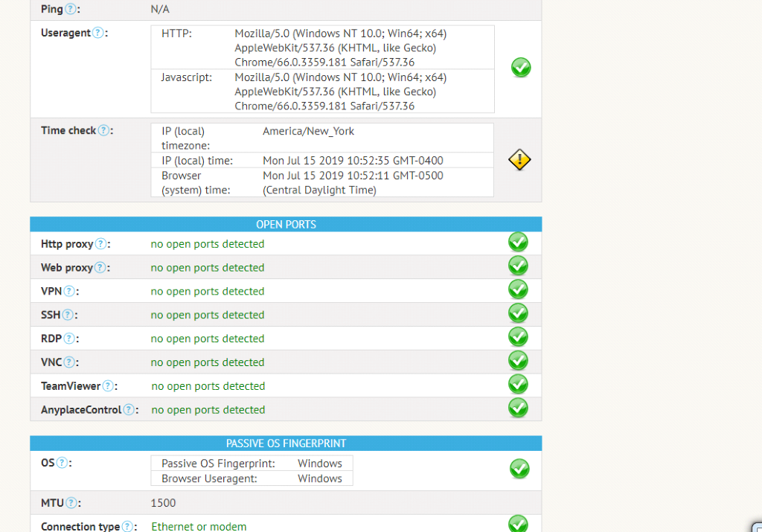762x532 pixels.
Task: Click the help icon next to RDP
Action: click(69, 339)
